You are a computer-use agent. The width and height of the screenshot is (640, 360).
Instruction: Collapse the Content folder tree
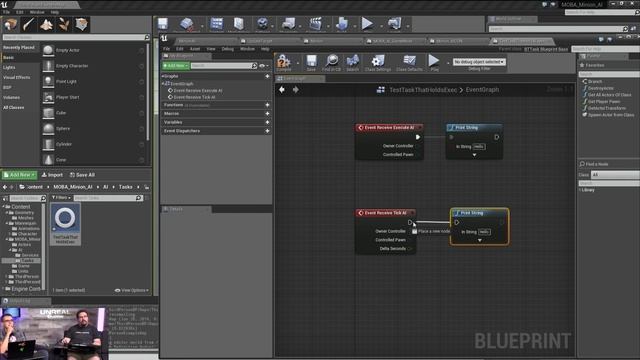point(4,207)
